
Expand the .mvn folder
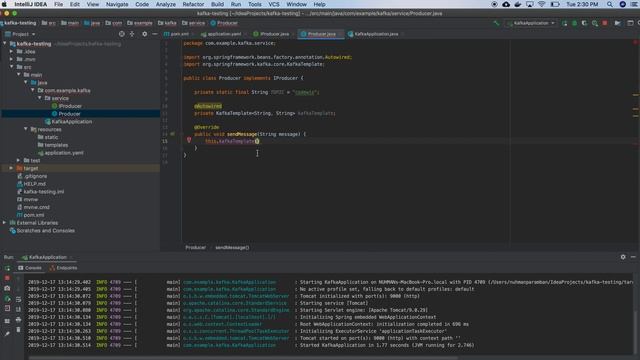(11, 59)
